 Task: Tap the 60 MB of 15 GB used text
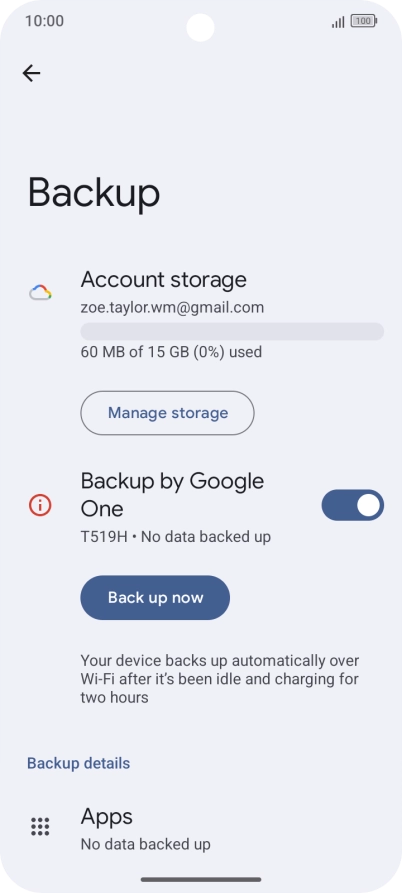[x=171, y=352]
